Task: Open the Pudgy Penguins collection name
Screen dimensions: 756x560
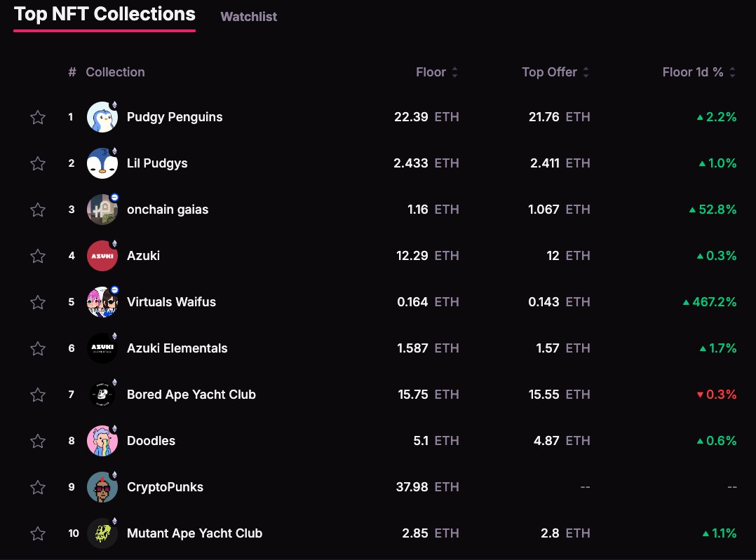Action: pos(175,117)
